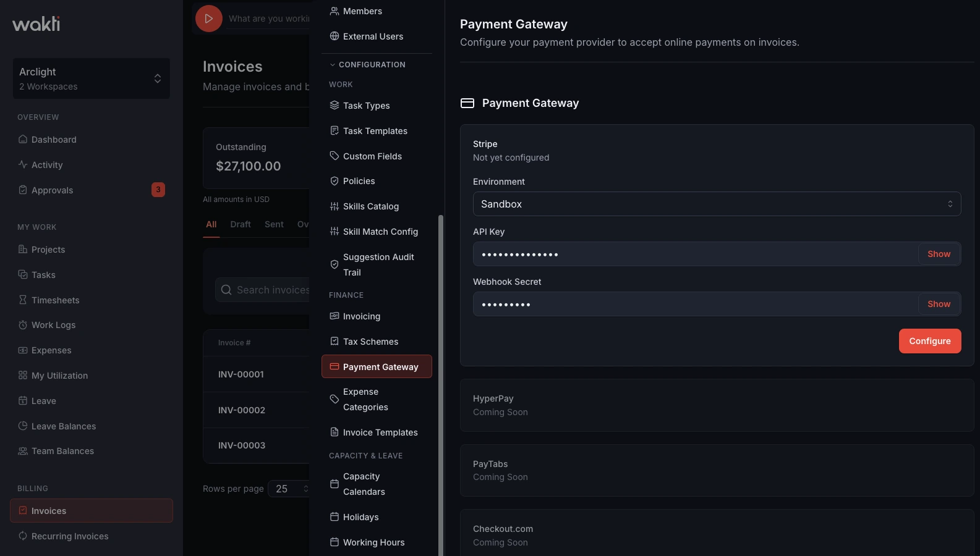Screen dimensions: 980x556
Task: Click the Policies shield icon
Action: pos(334,181)
